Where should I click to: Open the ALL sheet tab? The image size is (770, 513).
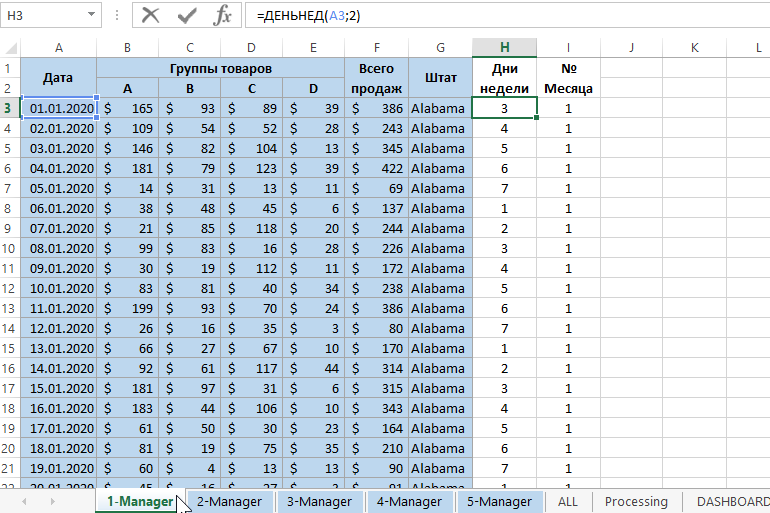(x=568, y=501)
